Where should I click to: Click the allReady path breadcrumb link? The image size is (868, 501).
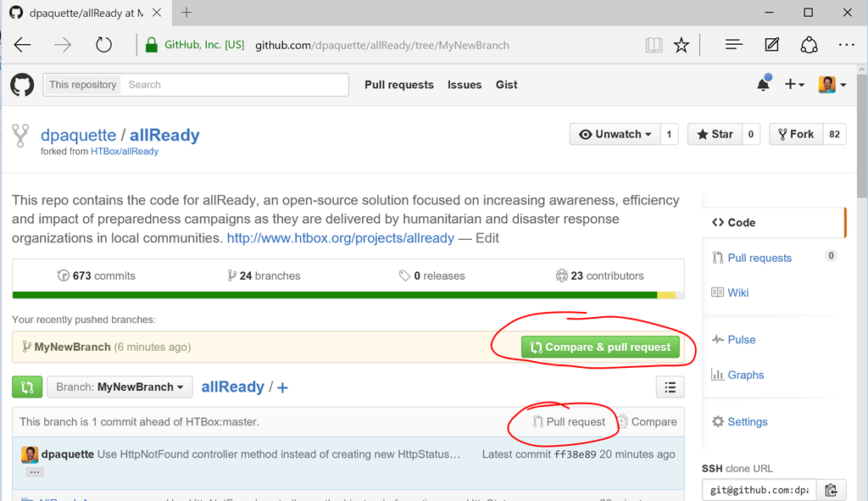pos(232,387)
